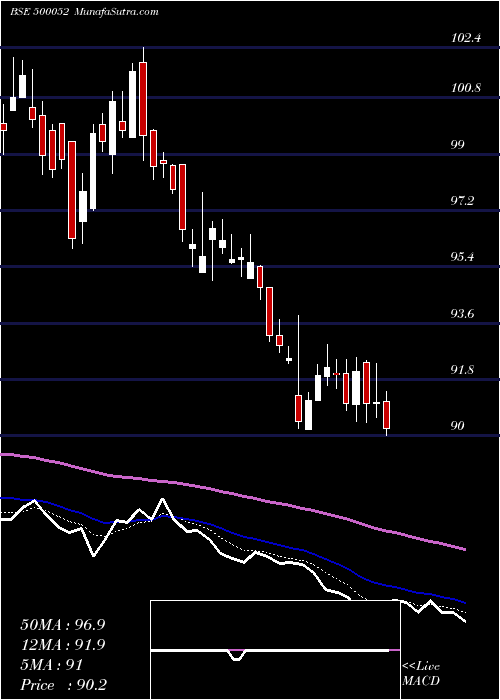Screen dimensions: 500x700
Task: Click the 102.4 price axis label
Action: point(466,38)
